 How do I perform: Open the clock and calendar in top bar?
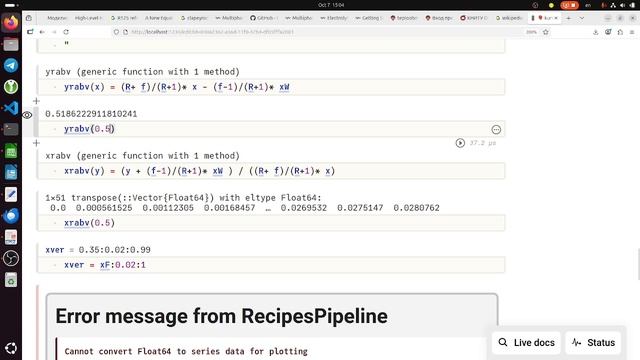(x=331, y=5)
